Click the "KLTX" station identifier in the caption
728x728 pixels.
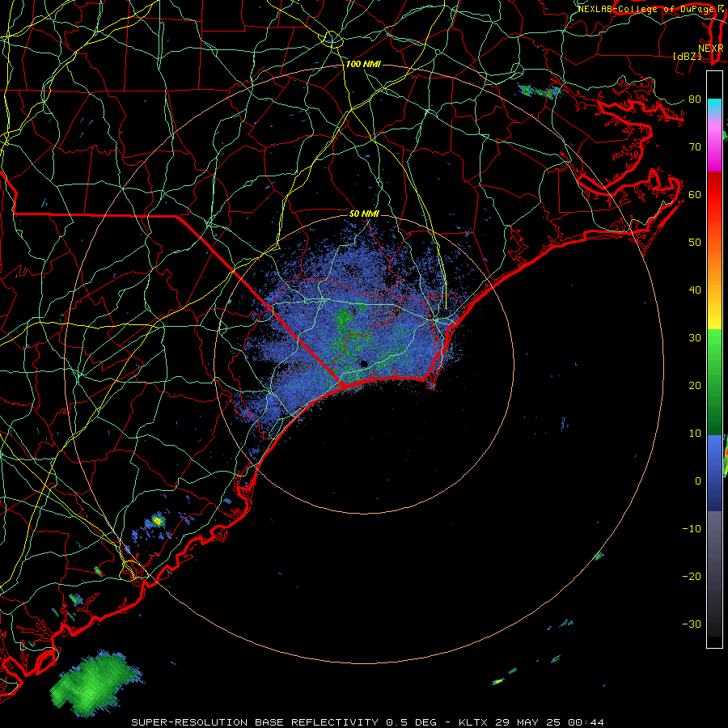[475, 722]
